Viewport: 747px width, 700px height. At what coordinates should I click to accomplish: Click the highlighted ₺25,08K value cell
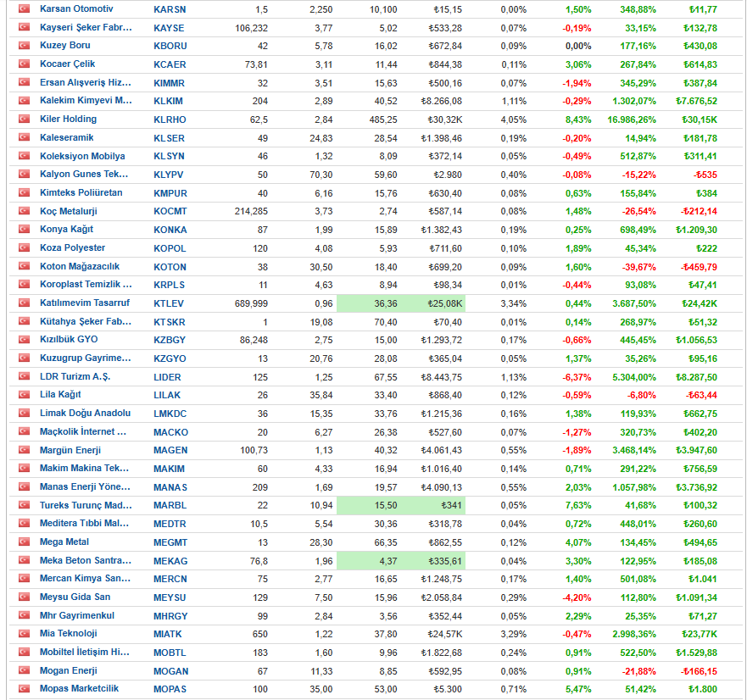(x=444, y=303)
